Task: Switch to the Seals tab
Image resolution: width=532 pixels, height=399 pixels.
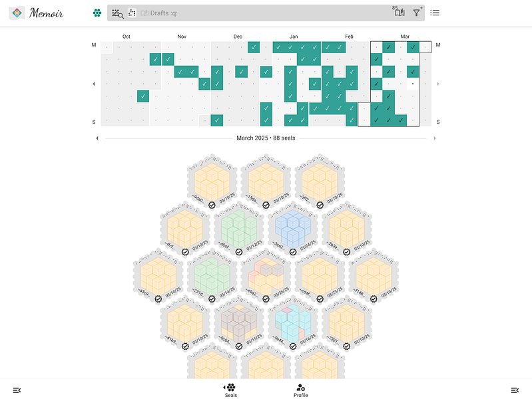Action: [x=231, y=390]
